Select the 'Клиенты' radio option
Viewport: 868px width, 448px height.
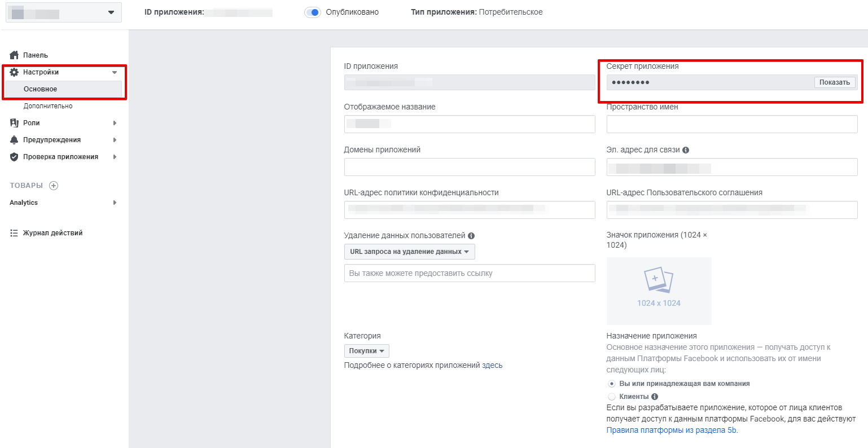coord(612,397)
